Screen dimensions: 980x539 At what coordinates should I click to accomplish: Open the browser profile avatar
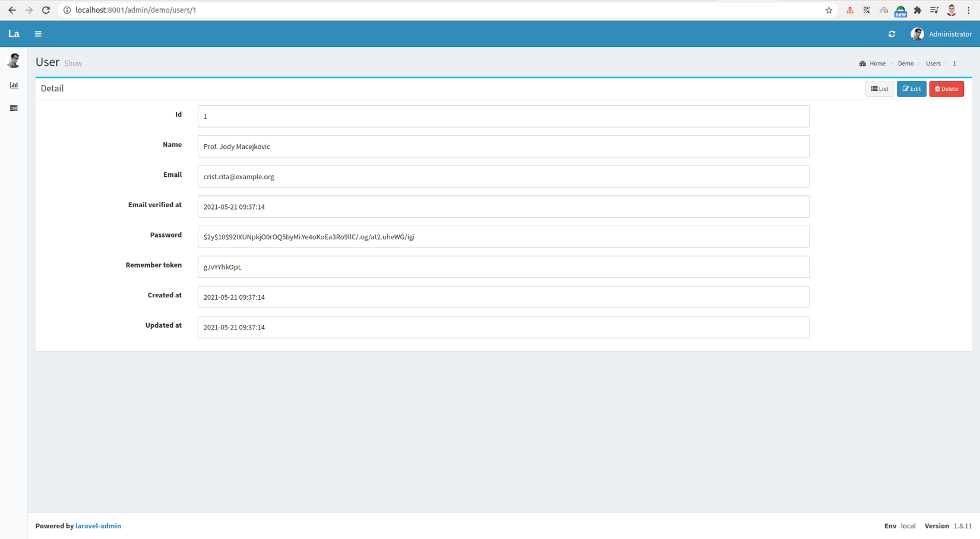951,10
